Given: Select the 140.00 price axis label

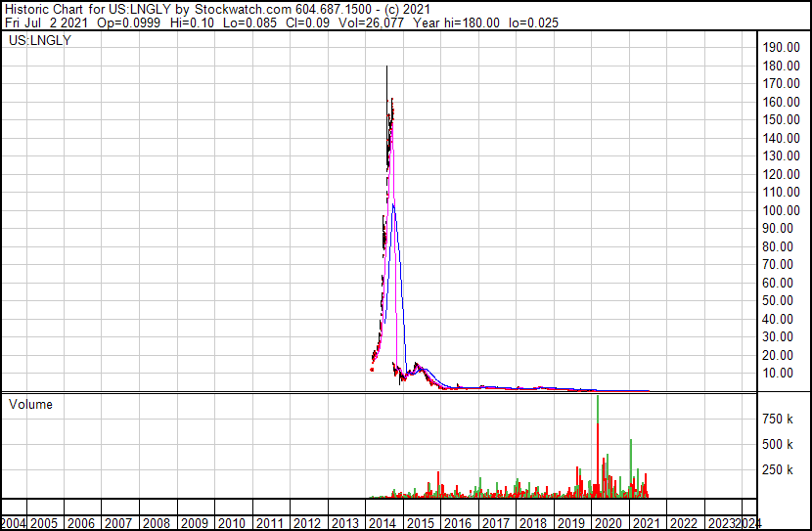Looking at the screenshot, I should click(x=782, y=138).
